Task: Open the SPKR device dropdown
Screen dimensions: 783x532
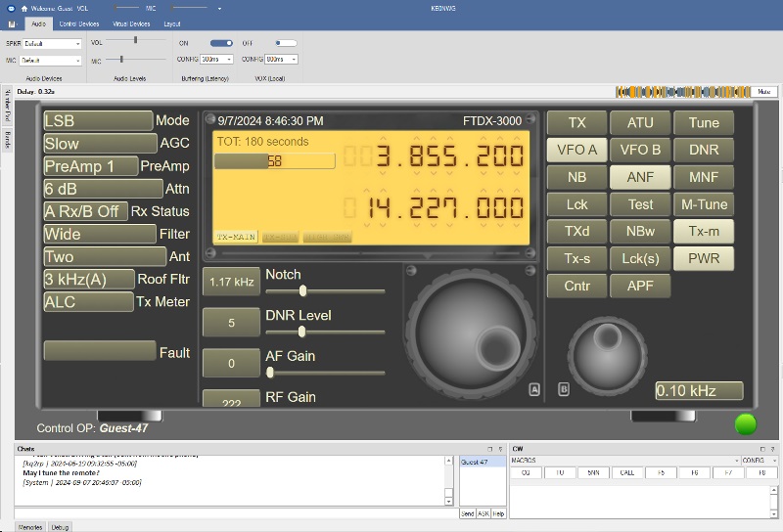Action: point(52,43)
